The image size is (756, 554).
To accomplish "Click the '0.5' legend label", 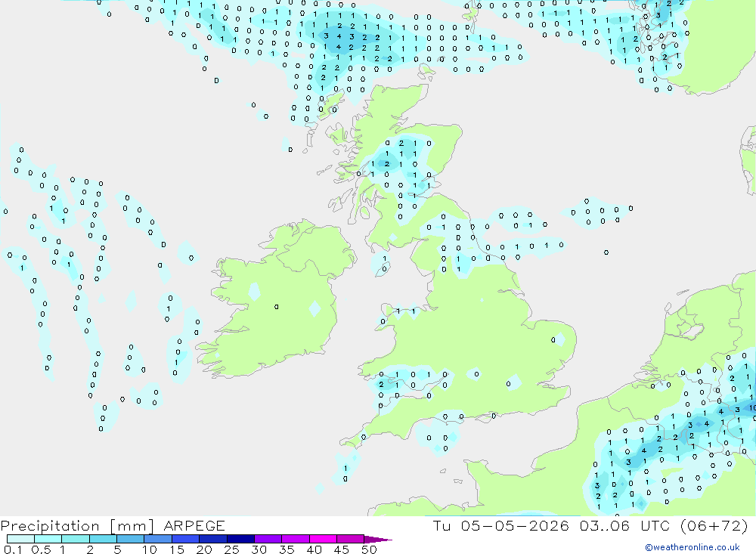I will click(x=41, y=549).
